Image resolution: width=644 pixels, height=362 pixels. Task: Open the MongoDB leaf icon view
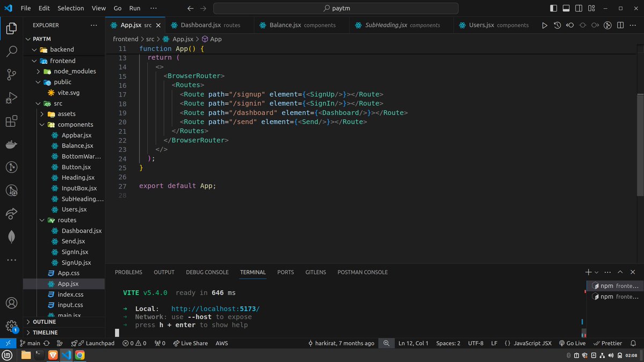click(11, 237)
